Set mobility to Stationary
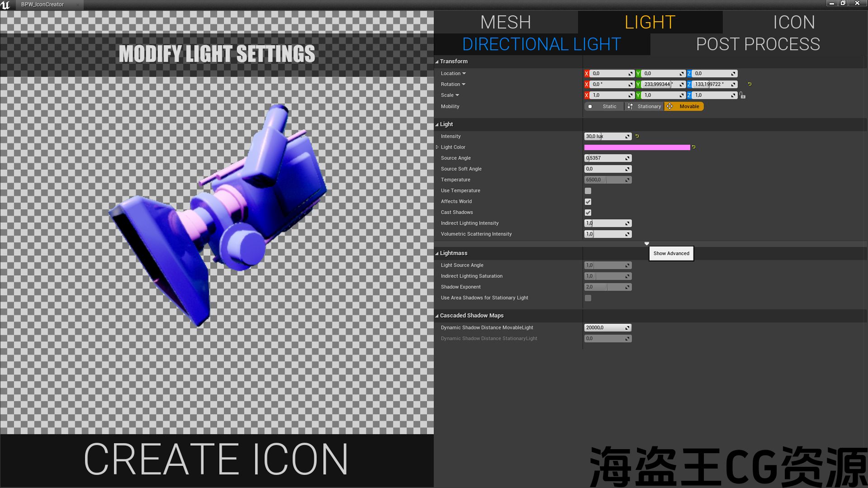The image size is (868, 488). pos(644,107)
